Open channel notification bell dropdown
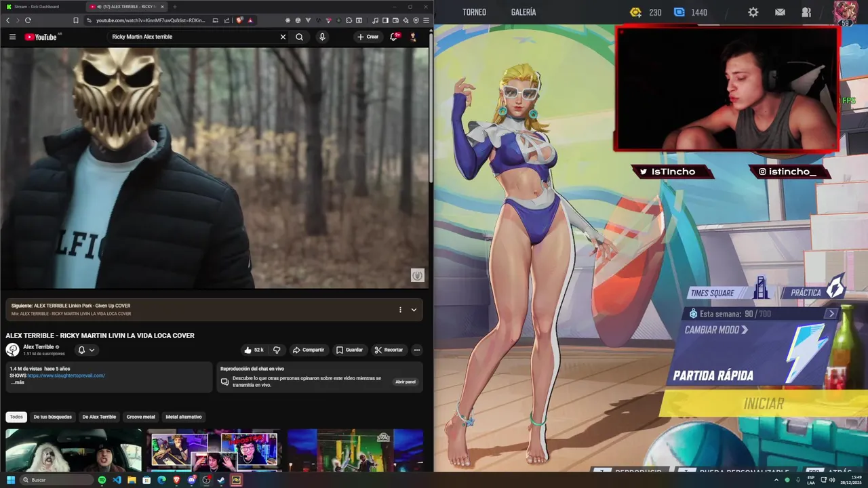Screen dimensions: 868x488 pyautogui.click(x=86, y=350)
